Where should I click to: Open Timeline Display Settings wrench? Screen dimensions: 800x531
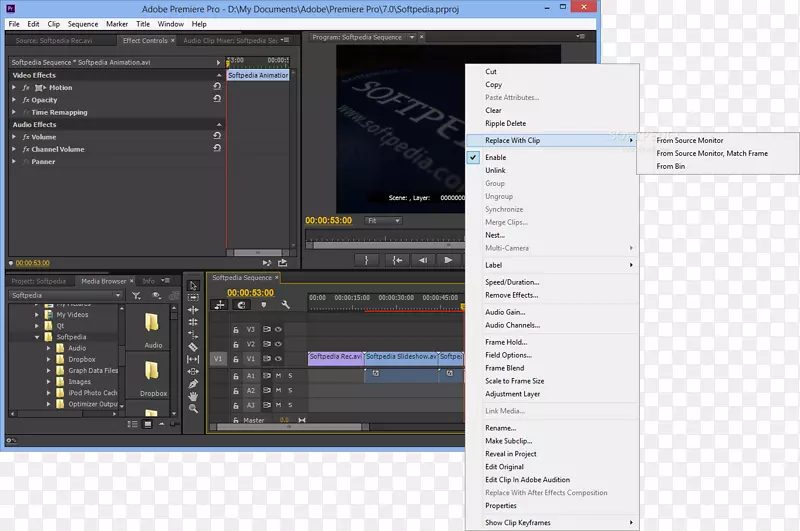point(285,305)
